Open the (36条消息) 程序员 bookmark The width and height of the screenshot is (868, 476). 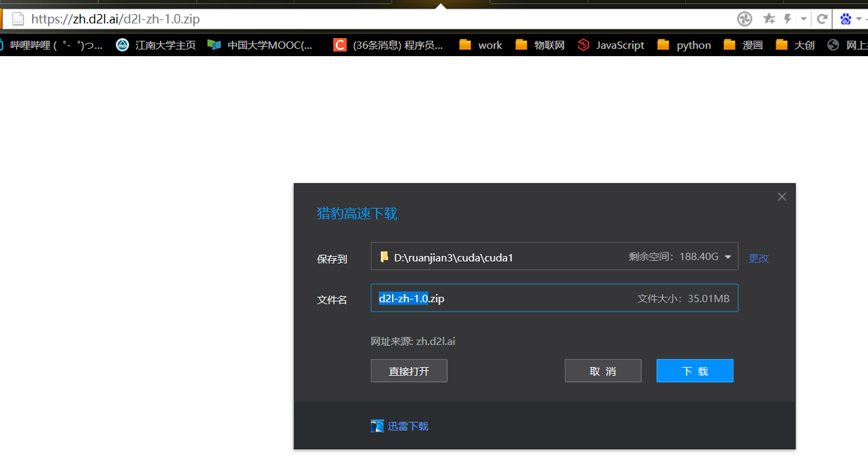(388, 45)
